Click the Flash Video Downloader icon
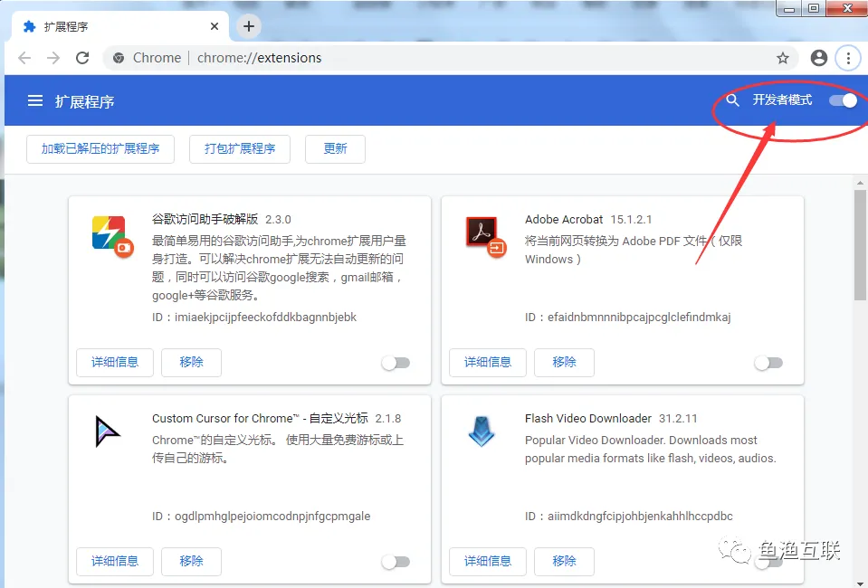Viewport: 868px width, 588px height. pos(481,432)
